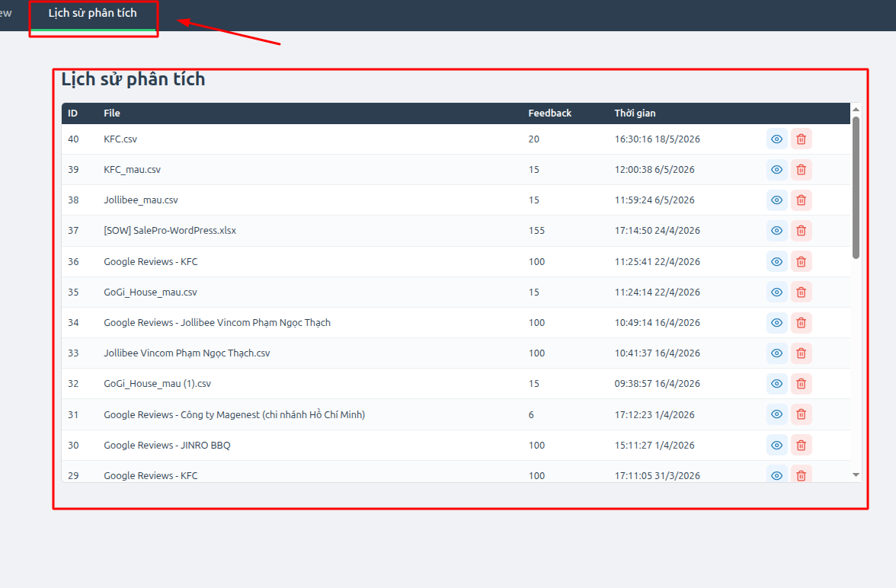View analysis for KFC_mau.csv

[x=776, y=170]
